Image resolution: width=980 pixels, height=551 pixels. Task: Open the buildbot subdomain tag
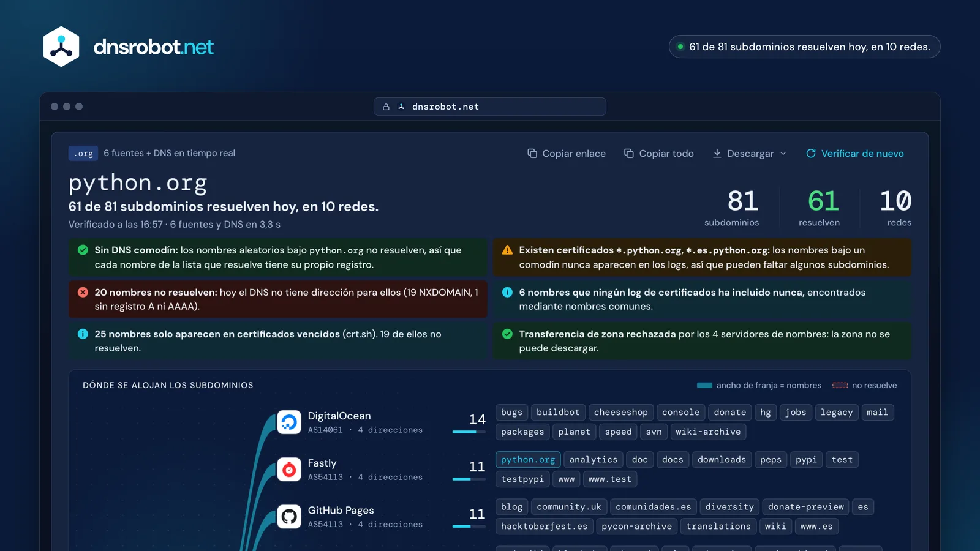pyautogui.click(x=558, y=413)
